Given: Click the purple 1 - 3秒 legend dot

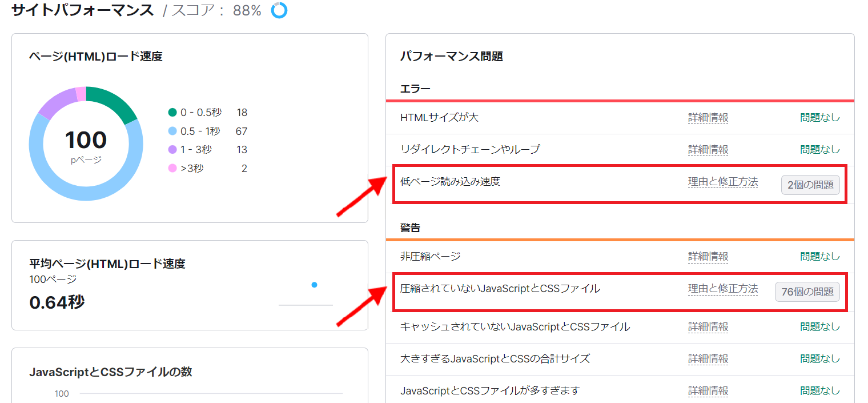Looking at the screenshot, I should click(172, 150).
